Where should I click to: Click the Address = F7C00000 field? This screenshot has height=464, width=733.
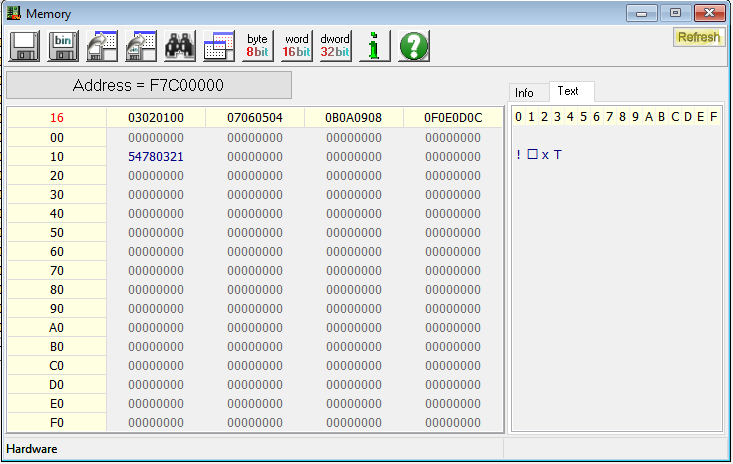(148, 85)
